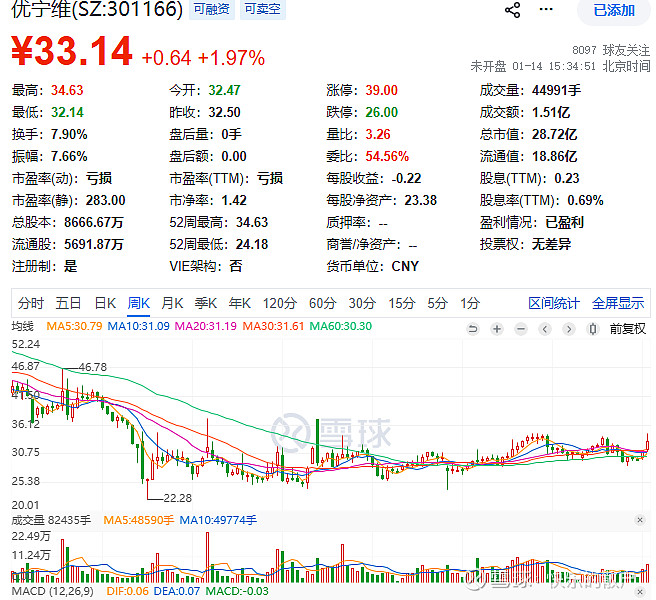Click the MA30:31.61 moving average label
656x600 pixels.
coord(273,326)
